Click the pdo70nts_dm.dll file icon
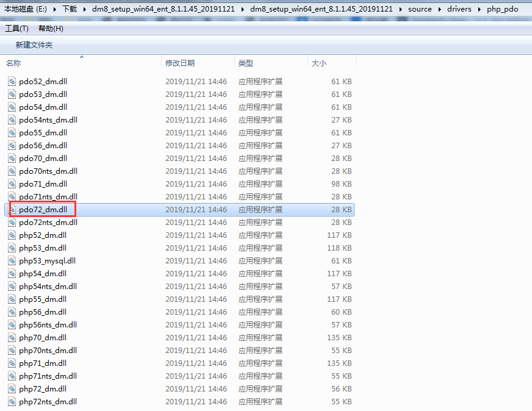Image resolution: width=532 pixels, height=411 pixels. 12,171
